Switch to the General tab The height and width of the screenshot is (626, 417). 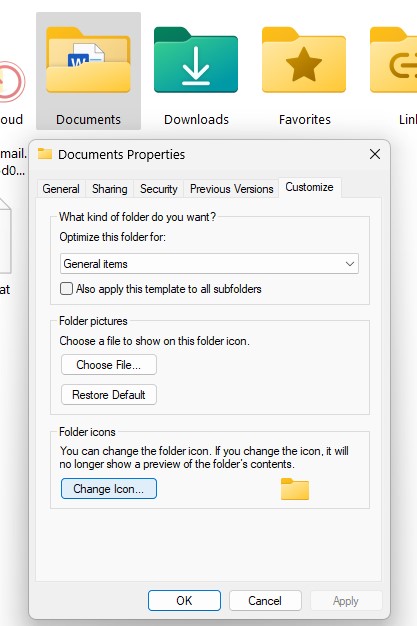pos(61,189)
